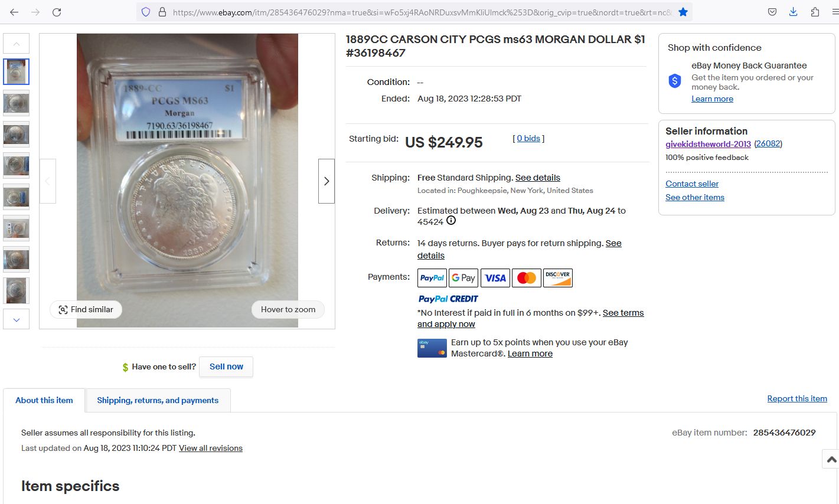Viewport: 839px width, 504px height.
Task: Open the extensions puzzle icon
Action: (815, 12)
